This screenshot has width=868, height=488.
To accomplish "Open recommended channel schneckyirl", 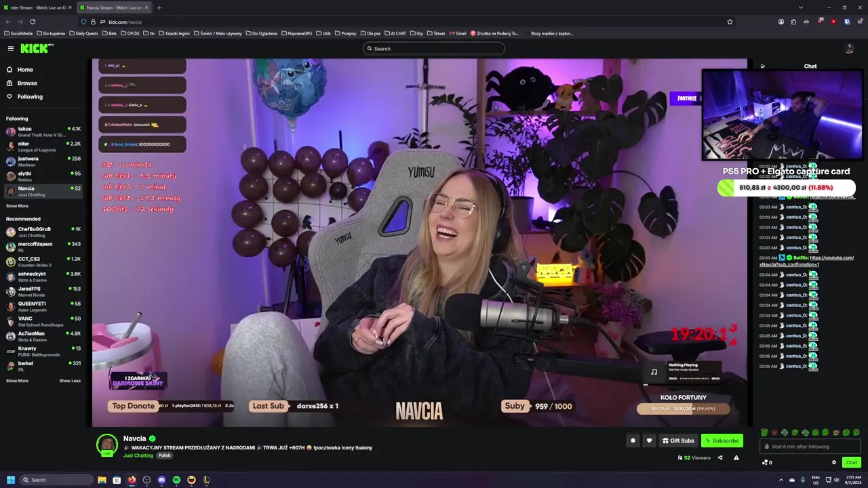I will click(x=43, y=277).
